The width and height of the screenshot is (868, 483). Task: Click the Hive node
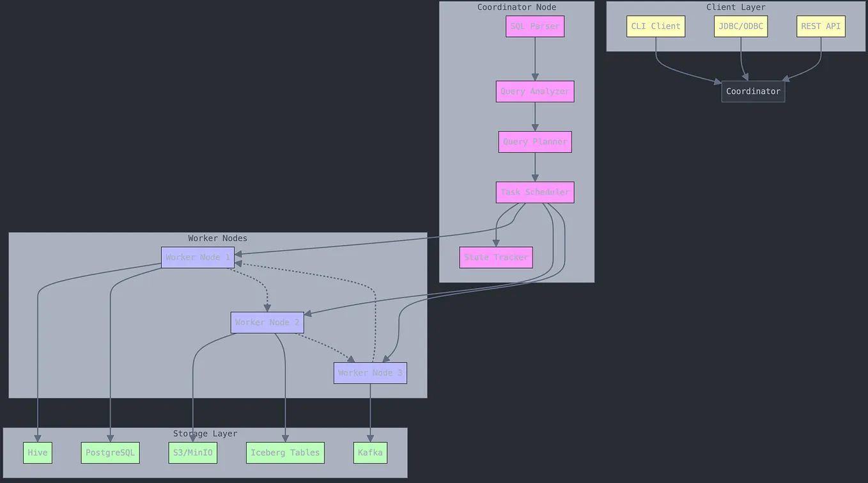tap(37, 452)
